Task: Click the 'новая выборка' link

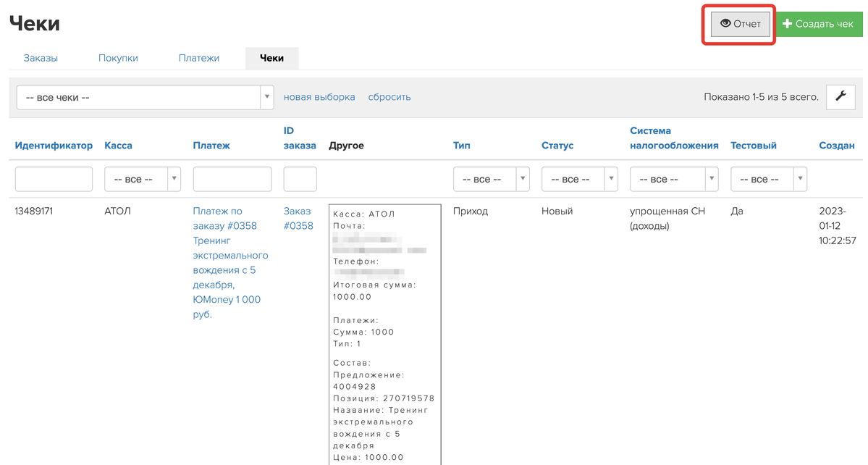Action: 319,97
